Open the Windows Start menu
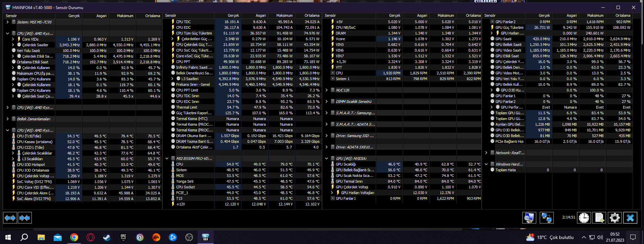The width and height of the screenshot is (644, 244). [x=8, y=237]
